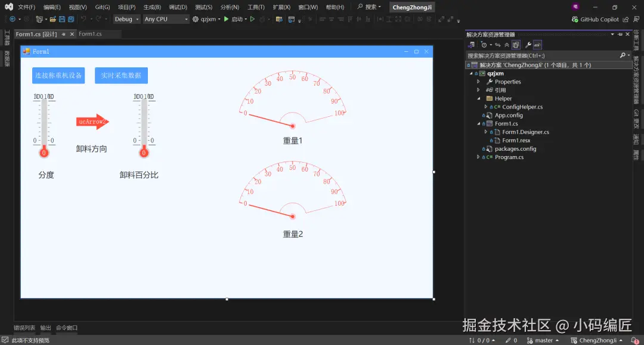Collapse the qzjxm project node
The width and height of the screenshot is (644, 345).
pos(471,73)
